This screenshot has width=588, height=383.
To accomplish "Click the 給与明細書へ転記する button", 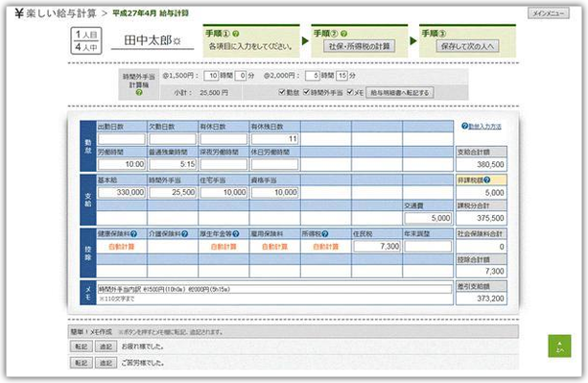I will pos(400,93).
